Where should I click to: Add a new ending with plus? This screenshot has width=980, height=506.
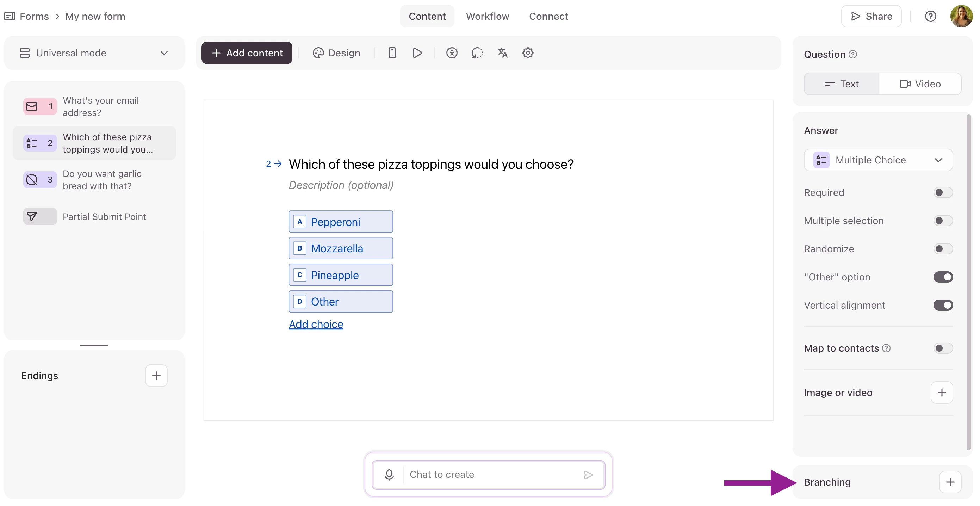(156, 376)
